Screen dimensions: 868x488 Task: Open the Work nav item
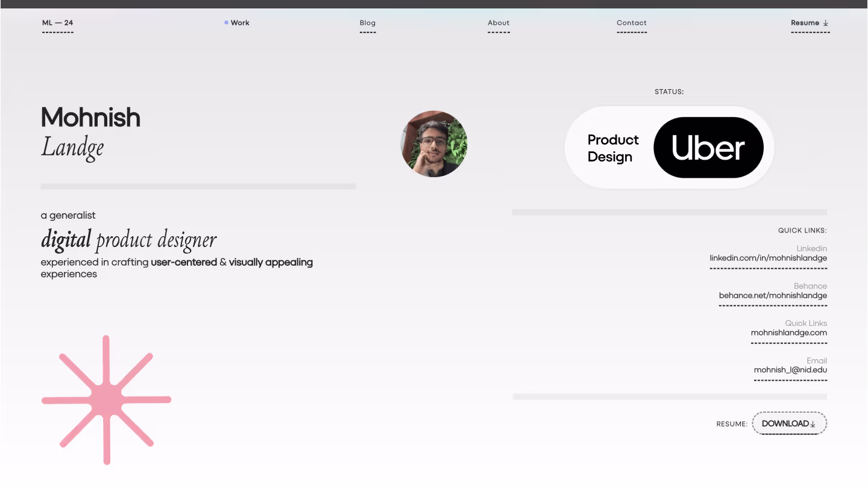coord(240,23)
